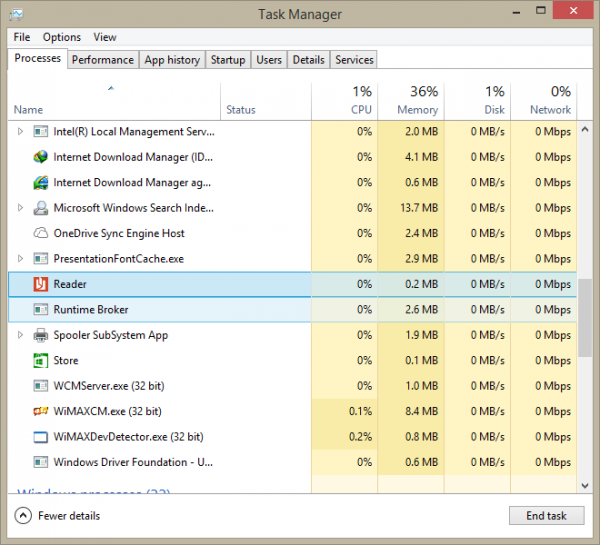The width and height of the screenshot is (600, 545).
Task: Sort by the Name column header
Action: 114,102
